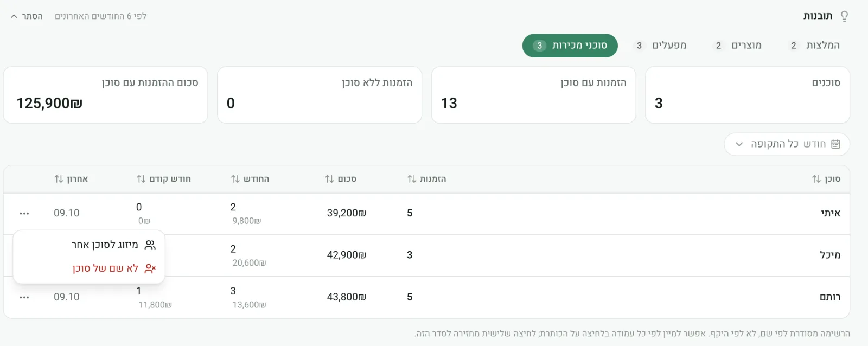This screenshot has width=868, height=346.
Task: Open the three-dots menu for רותם
Action: coord(24,298)
